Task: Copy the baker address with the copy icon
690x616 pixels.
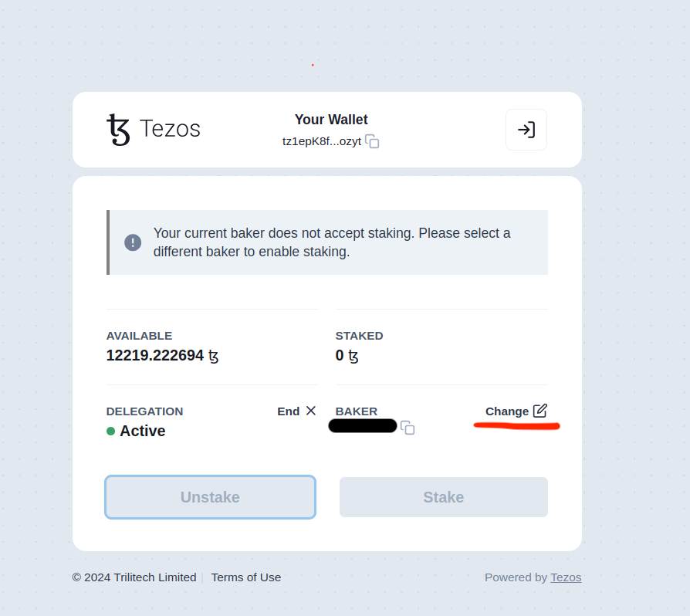Action: click(408, 428)
